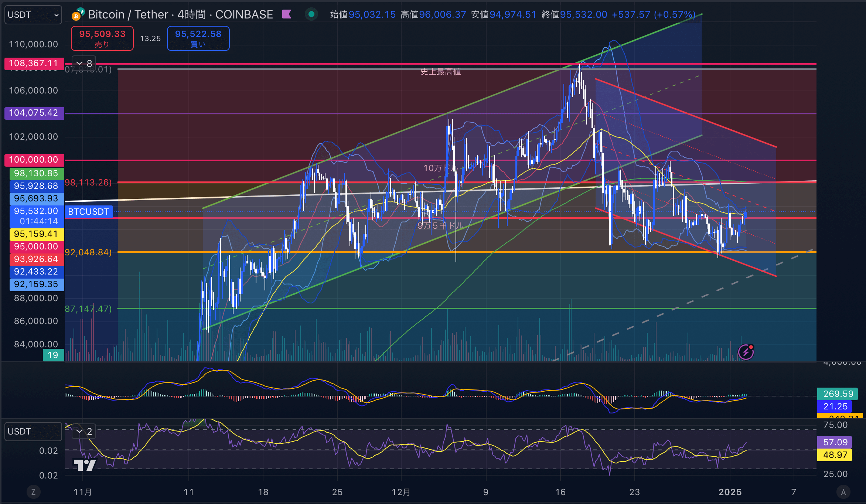866x504 pixels.
Task: Open the lower USDT dropdown in RSI pane
Action: 33,432
